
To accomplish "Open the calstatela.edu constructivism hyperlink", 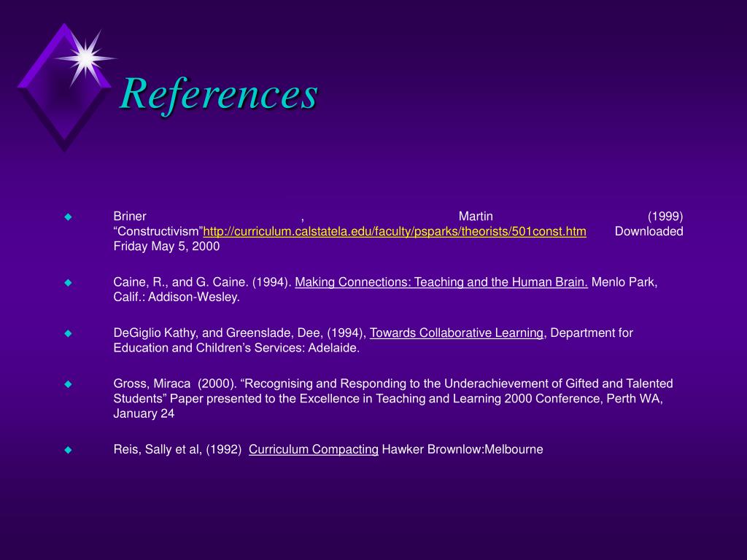I will click(395, 231).
